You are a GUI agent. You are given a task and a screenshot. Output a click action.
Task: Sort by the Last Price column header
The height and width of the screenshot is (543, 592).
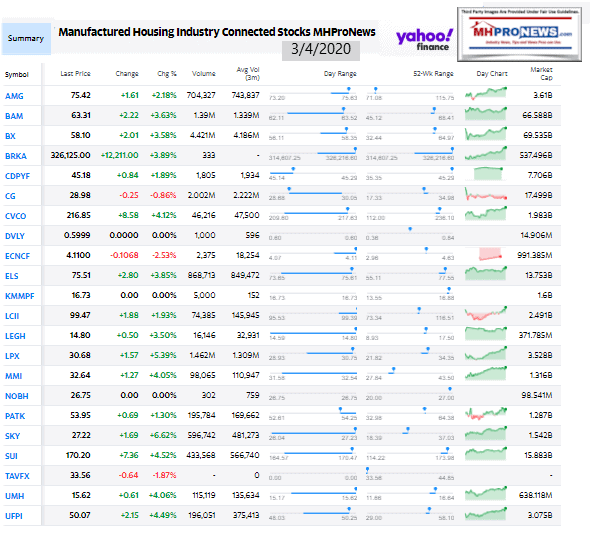[76, 74]
